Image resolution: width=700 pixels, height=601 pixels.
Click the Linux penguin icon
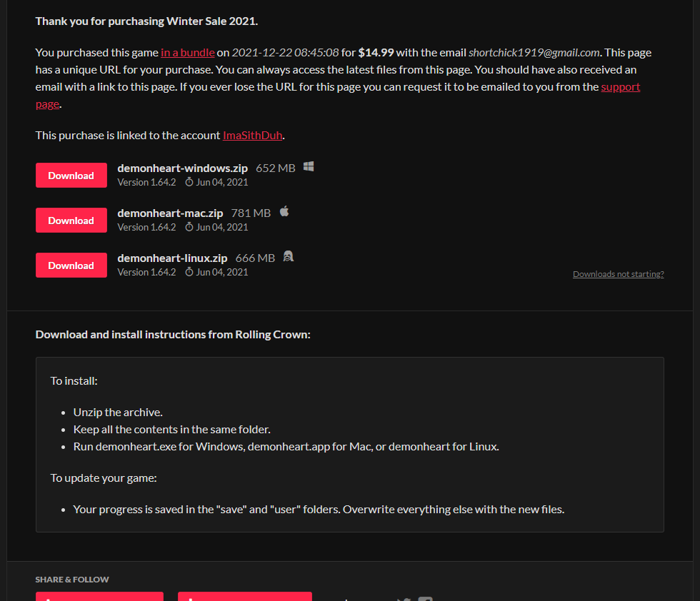coord(289,257)
